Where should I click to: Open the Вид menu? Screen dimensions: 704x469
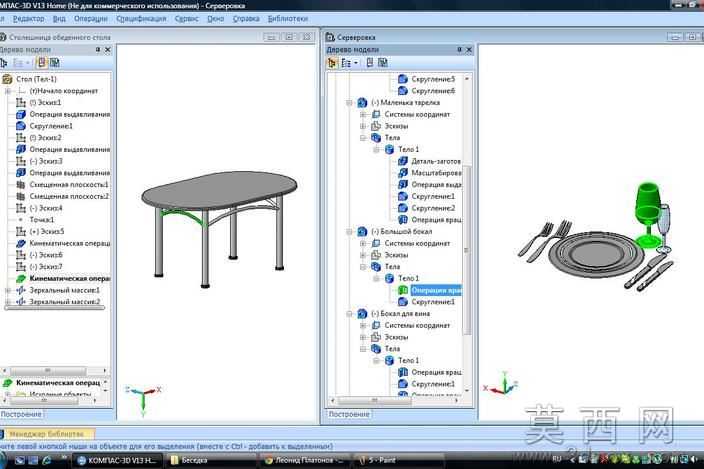click(59, 19)
